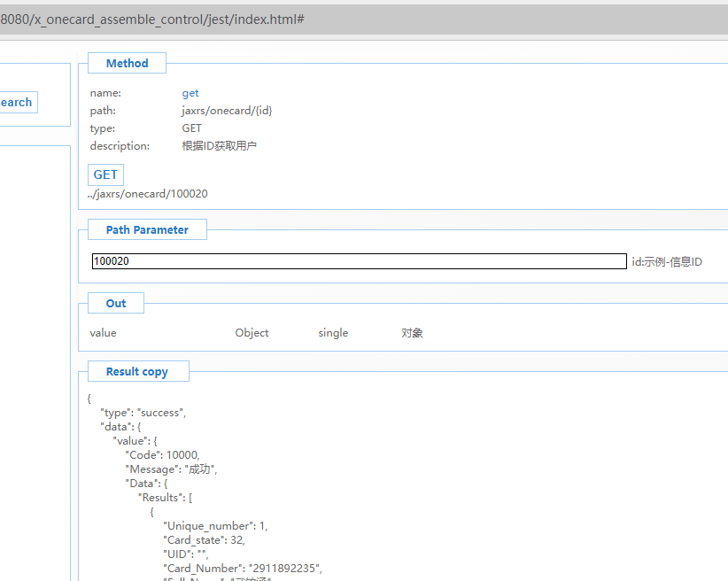728x581 pixels.
Task: Click the GET request button
Action: [x=105, y=174]
